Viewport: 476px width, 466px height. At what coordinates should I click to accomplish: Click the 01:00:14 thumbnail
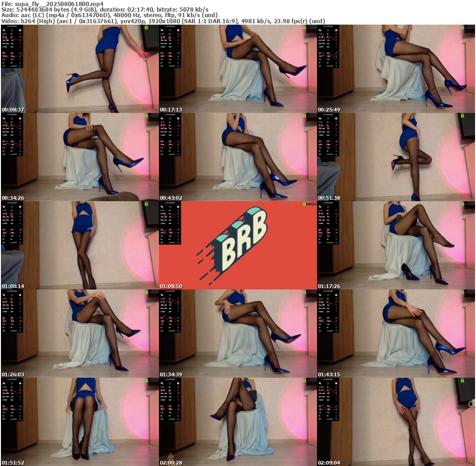point(79,245)
